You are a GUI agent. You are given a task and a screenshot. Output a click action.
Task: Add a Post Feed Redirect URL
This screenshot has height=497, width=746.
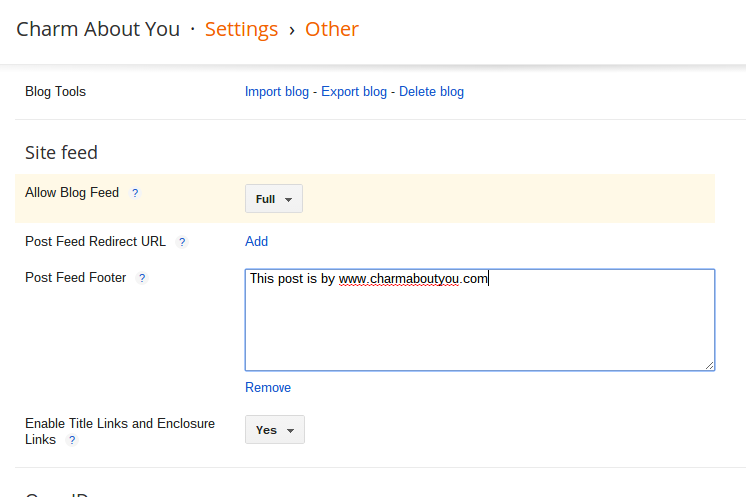pyautogui.click(x=256, y=242)
